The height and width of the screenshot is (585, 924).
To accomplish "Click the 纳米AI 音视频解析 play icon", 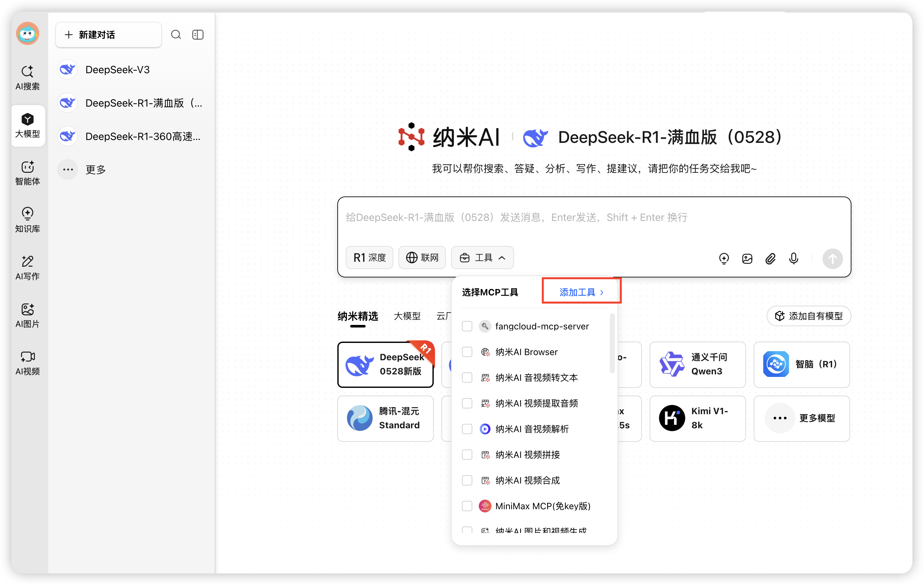I will [485, 429].
